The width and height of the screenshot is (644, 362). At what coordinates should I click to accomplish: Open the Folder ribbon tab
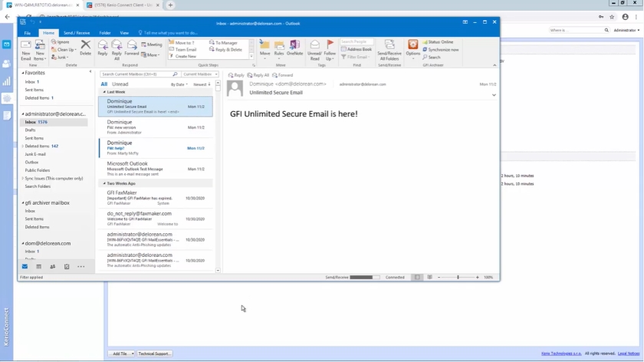click(x=105, y=33)
